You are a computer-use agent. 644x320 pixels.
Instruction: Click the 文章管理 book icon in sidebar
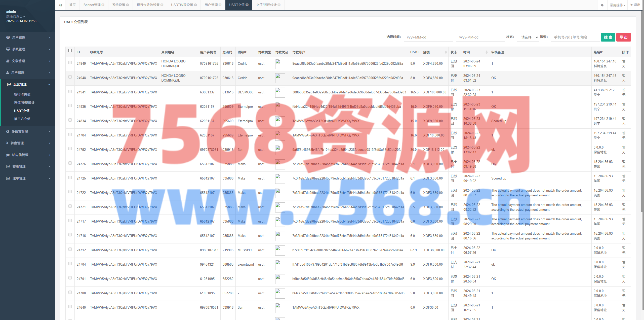(x=8, y=61)
